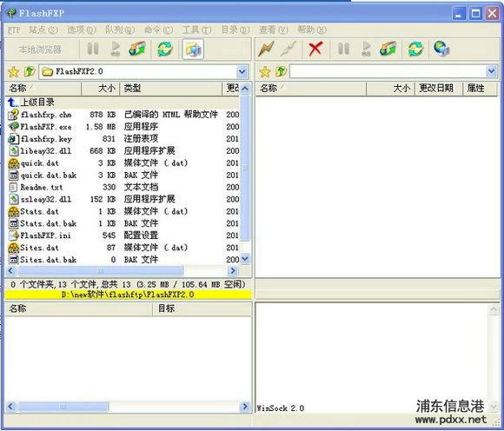
Task: Sort remote files by 属性 column
Action: point(481,89)
